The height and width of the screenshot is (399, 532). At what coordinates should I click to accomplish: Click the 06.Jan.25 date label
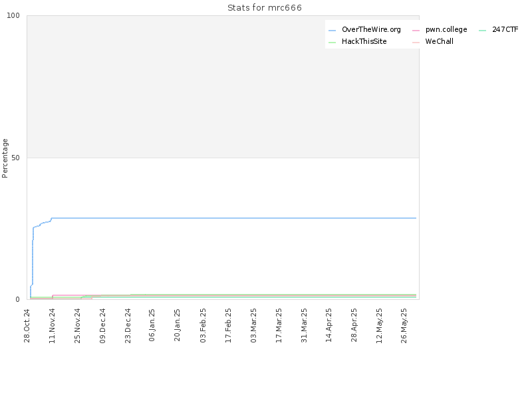pyautogui.click(x=152, y=325)
